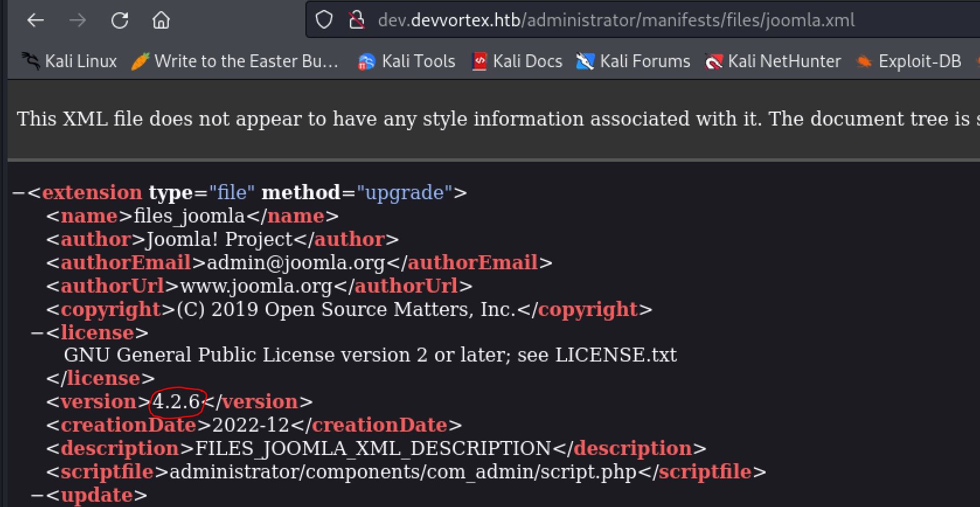Viewport: 980px width, 507px height.
Task: Click the circled 4.2.6 version value
Action: coord(176,402)
